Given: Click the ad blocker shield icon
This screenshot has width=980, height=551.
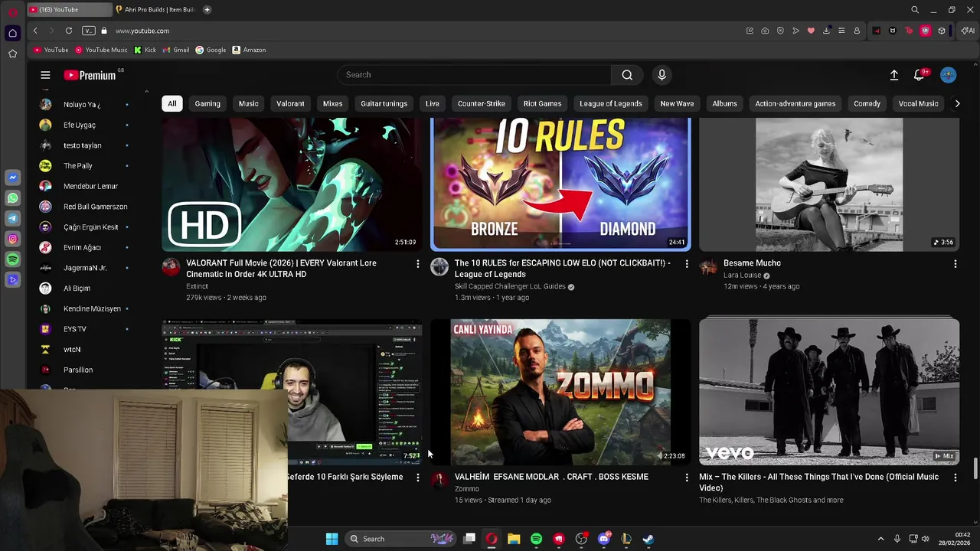Looking at the screenshot, I should click(x=780, y=31).
